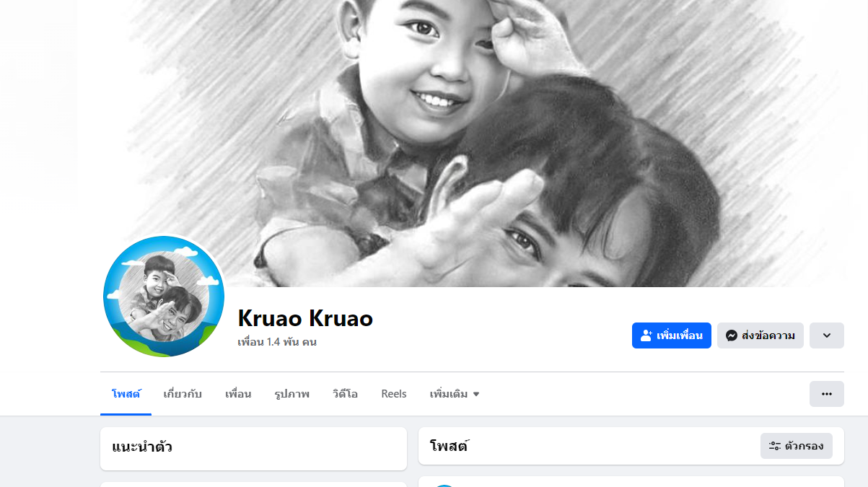The image size is (868, 487).
Task: Switch to the เกี่ยวกับ tab
Action: (183, 394)
